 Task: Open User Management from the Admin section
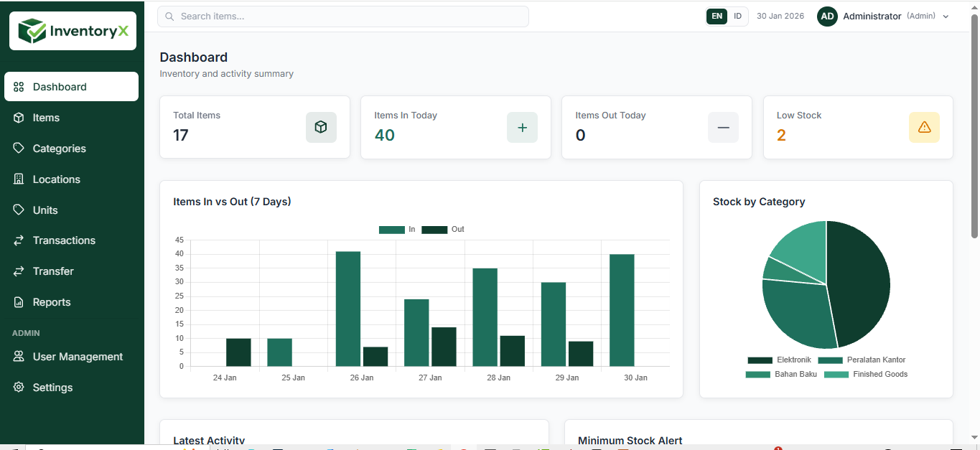click(78, 357)
